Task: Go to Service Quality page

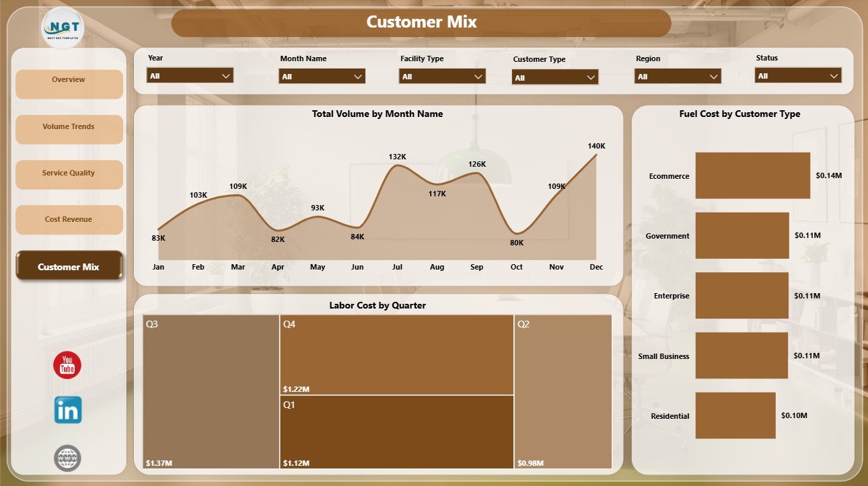Action: (x=69, y=175)
